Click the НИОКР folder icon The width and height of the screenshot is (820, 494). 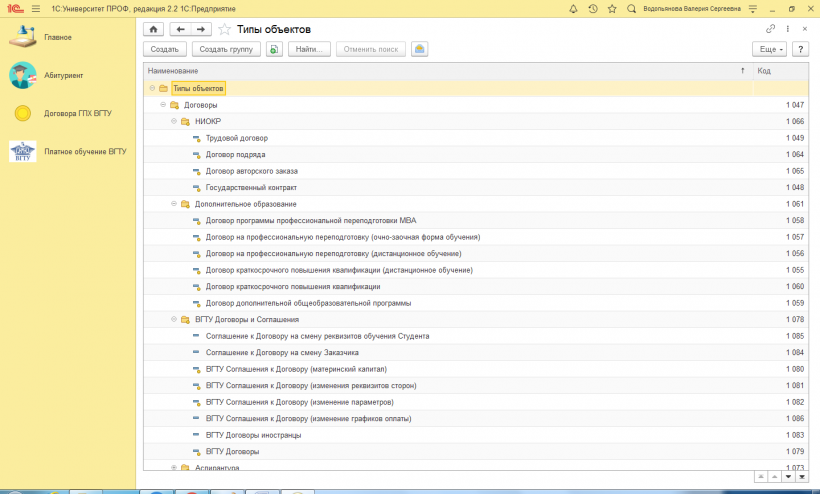pyautogui.click(x=185, y=122)
